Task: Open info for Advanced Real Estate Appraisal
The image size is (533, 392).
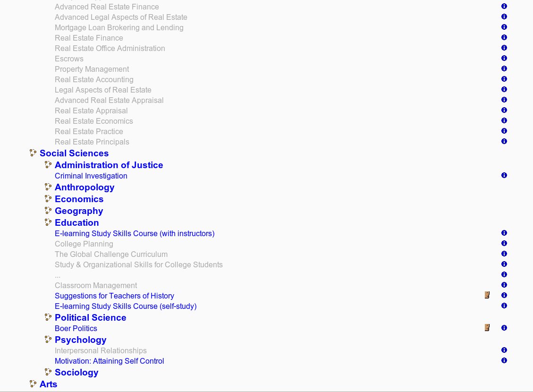Action: [x=504, y=100]
